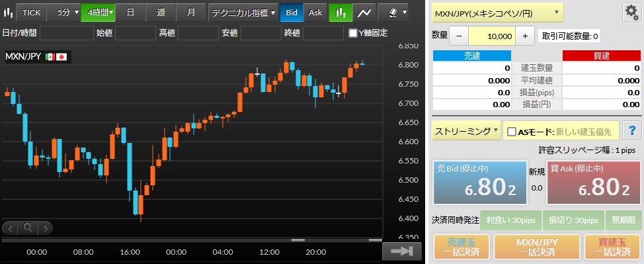Open the テクニカル指標 dropdown
The width and height of the screenshot is (644, 264).
tap(243, 13)
